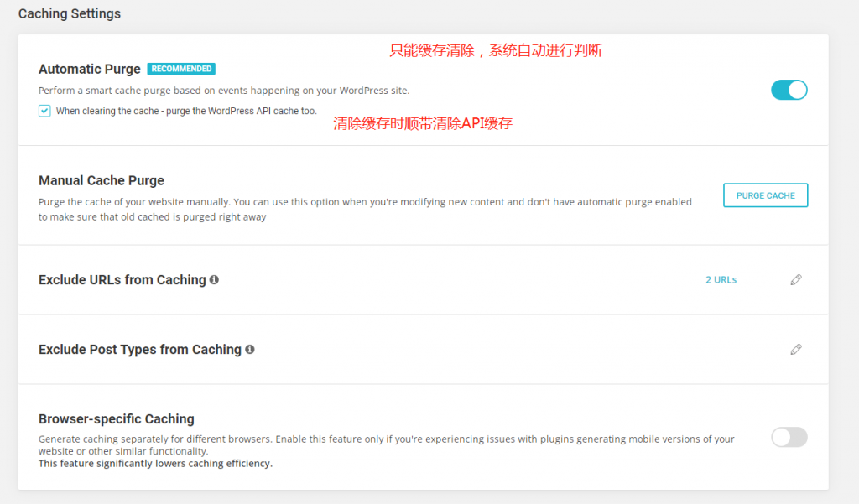Image resolution: width=859 pixels, height=504 pixels.
Task: Click the pencil icon for Exclude Post Types
Action: click(x=796, y=350)
